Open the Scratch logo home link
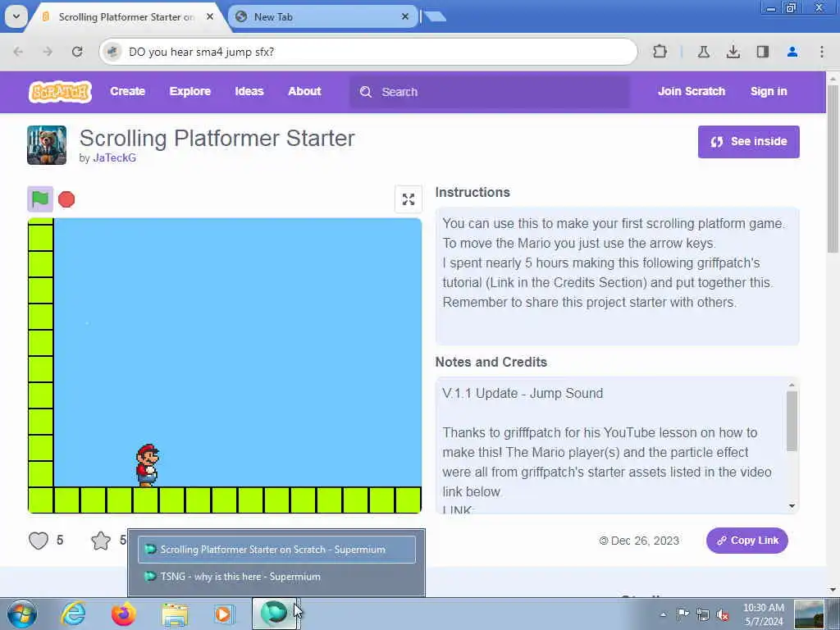840x630 pixels. pyautogui.click(x=60, y=92)
